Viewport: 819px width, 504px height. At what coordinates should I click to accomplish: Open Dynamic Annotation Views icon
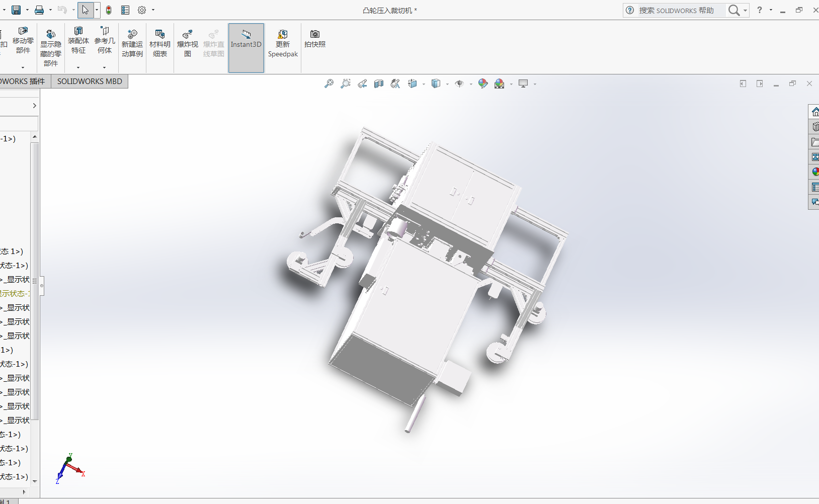tap(395, 83)
